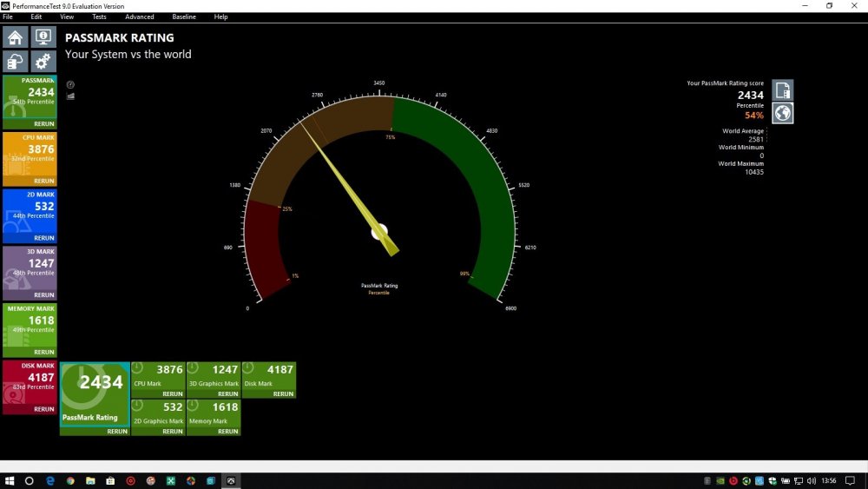Rerun the Memory Mark test in sidebar
Screen dimensions: 868x489
tap(43, 353)
